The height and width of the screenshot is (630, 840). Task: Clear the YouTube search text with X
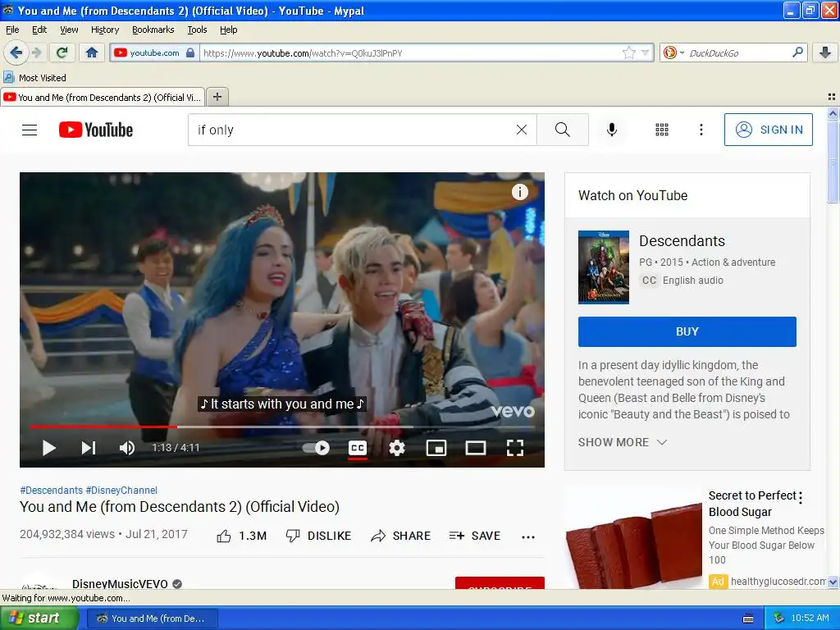[x=521, y=130]
